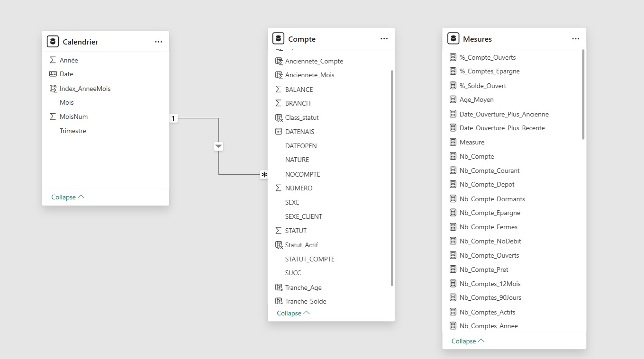
Task: Click the Mesures table scrollbar thumb
Action: [x=583, y=95]
